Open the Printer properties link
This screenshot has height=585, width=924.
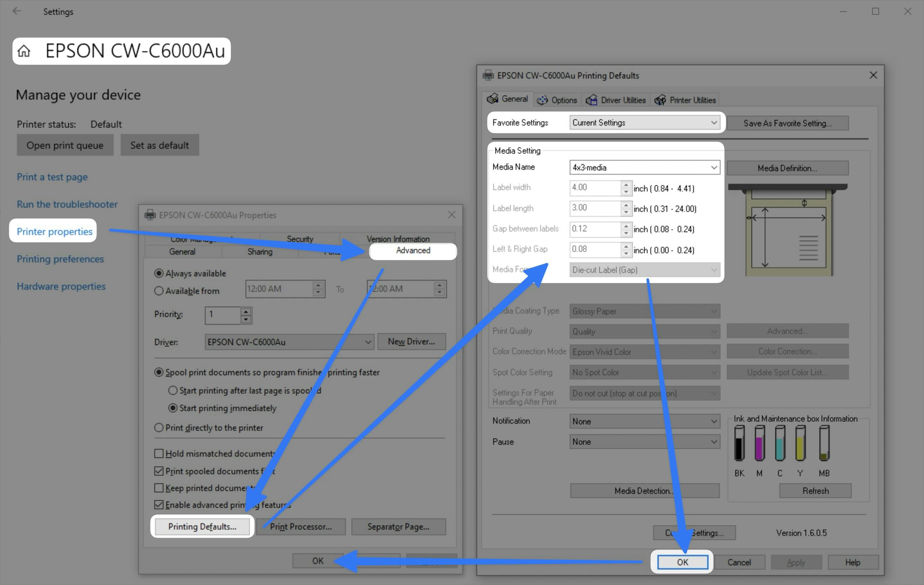pos(54,231)
